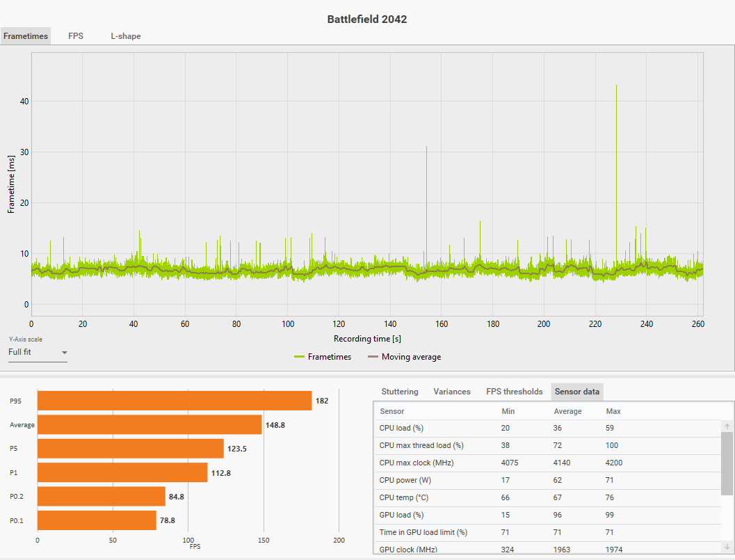This screenshot has height=560, width=735.
Task: Click the CPU max clock max value 4200
Action: pos(614,463)
